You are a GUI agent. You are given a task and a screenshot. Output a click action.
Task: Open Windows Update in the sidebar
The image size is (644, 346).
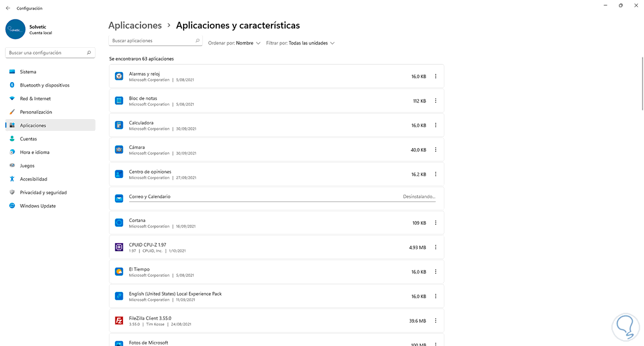(38, 206)
